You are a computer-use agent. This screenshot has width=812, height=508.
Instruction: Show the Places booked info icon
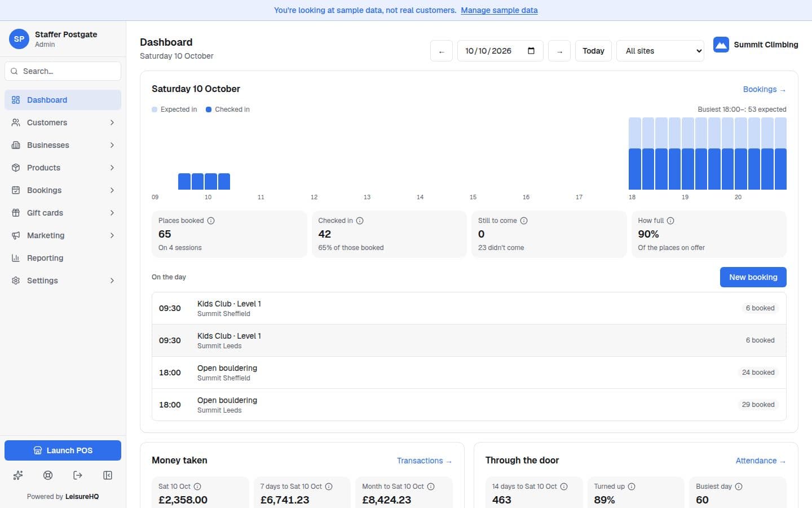pos(211,221)
